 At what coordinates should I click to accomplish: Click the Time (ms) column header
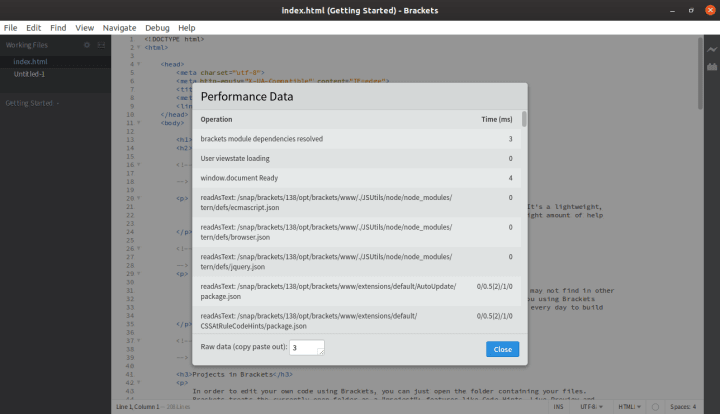[497, 119]
